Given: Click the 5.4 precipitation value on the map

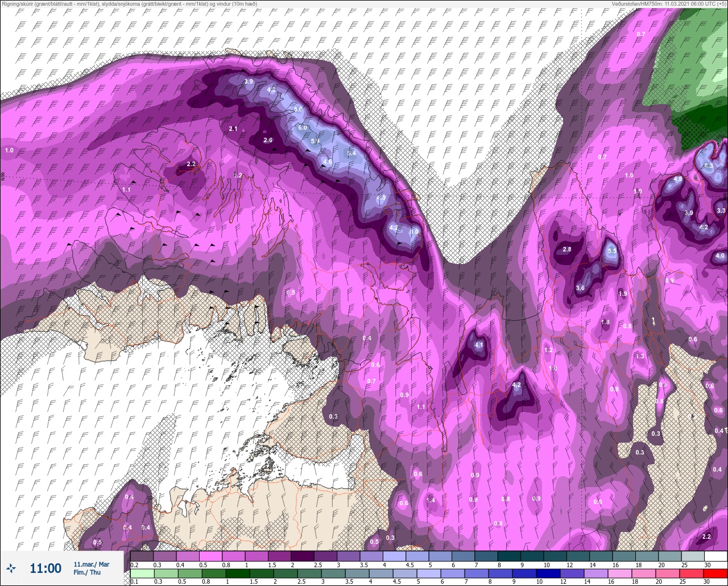Looking at the screenshot, I should click(351, 153).
